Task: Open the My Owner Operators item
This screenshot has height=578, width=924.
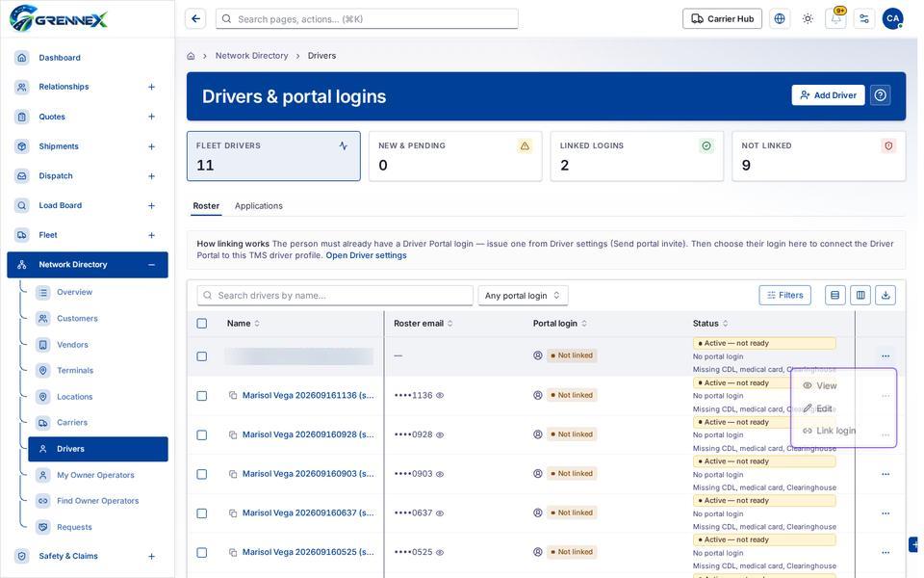Action: (x=95, y=475)
